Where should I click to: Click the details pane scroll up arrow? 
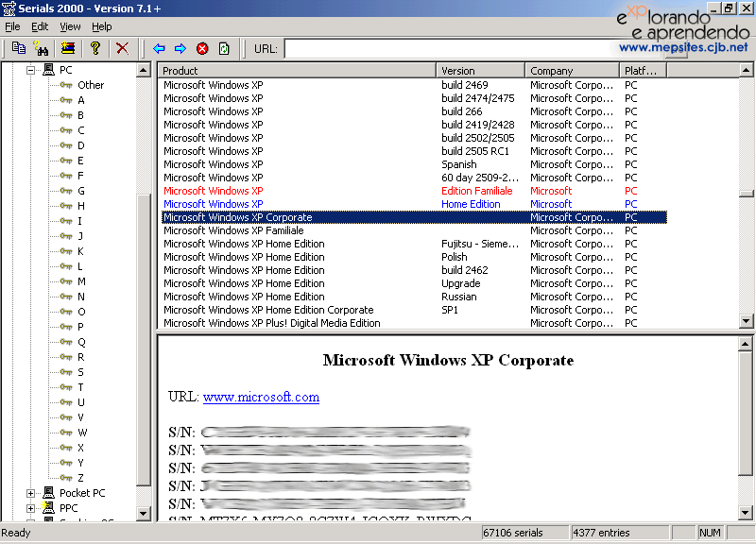tap(745, 344)
